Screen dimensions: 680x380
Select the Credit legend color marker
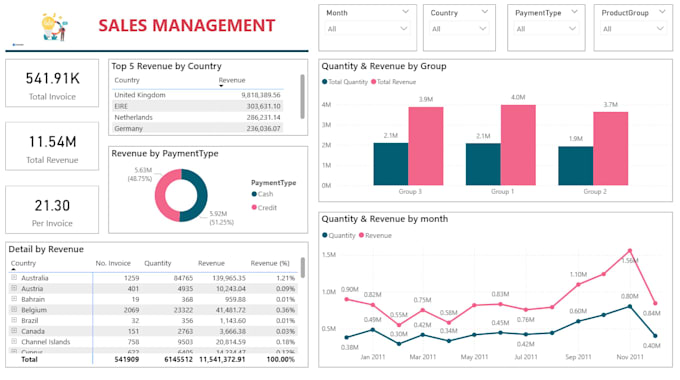point(254,207)
